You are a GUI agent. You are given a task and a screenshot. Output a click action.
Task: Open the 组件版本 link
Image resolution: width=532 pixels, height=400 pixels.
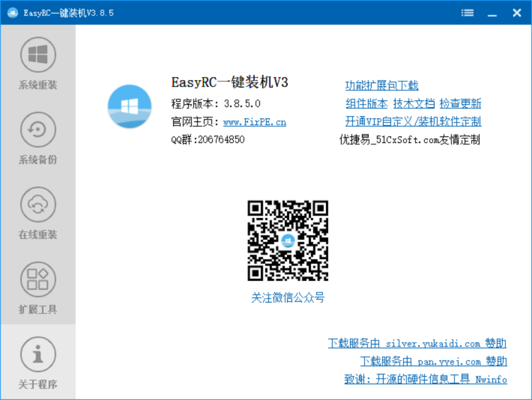point(366,103)
